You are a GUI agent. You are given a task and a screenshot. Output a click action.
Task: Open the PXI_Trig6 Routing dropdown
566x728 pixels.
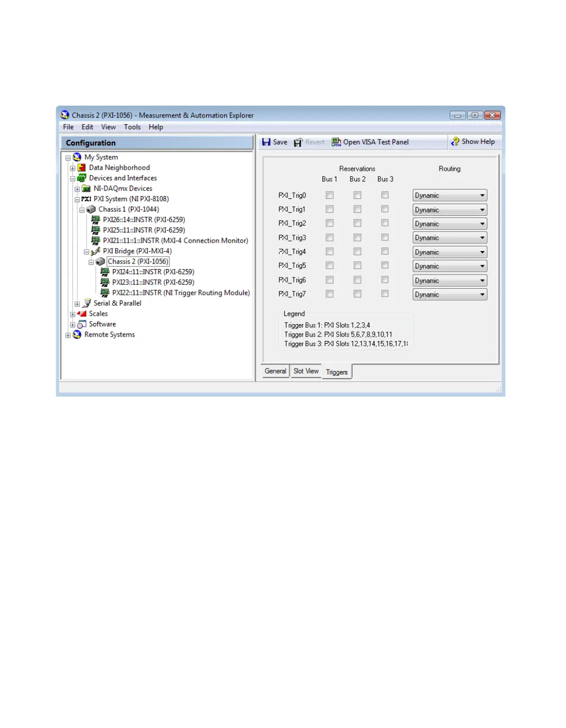[450, 280]
